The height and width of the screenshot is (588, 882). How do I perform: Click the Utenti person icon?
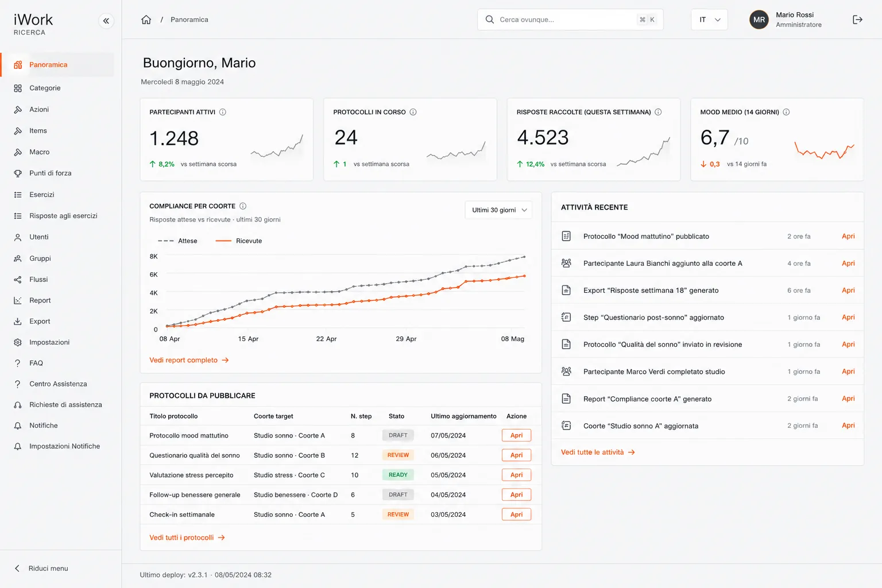[x=18, y=237]
